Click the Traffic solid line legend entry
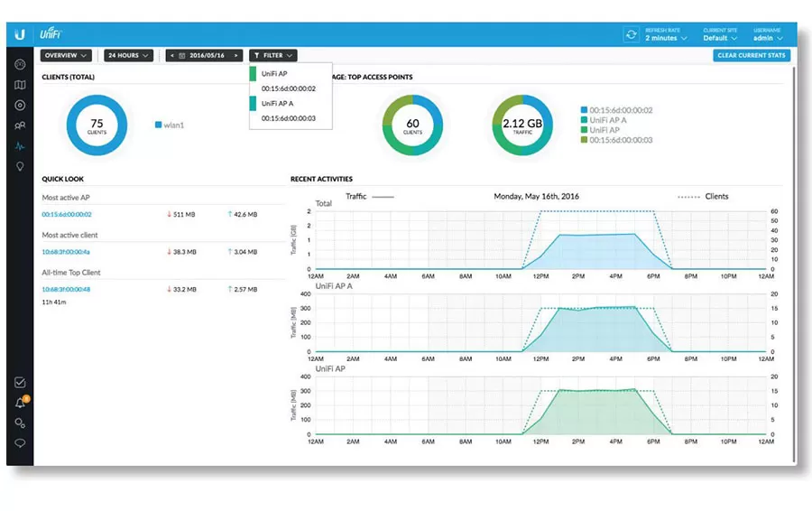This screenshot has width=812, height=511. click(x=370, y=197)
